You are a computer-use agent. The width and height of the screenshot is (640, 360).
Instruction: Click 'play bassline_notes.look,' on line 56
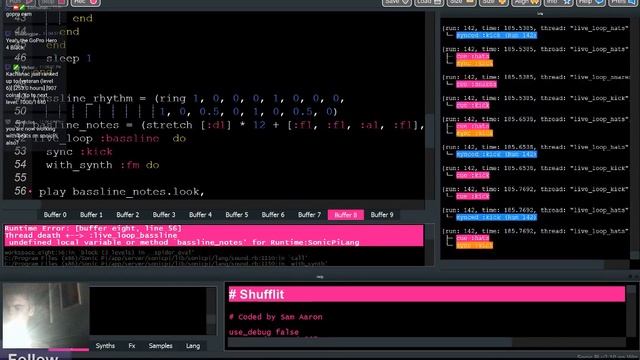(x=122, y=191)
